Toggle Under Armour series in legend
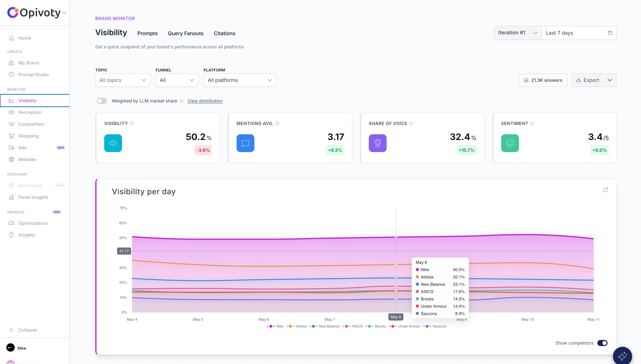Image resolution: width=641 pixels, height=364 pixels. pos(404,326)
